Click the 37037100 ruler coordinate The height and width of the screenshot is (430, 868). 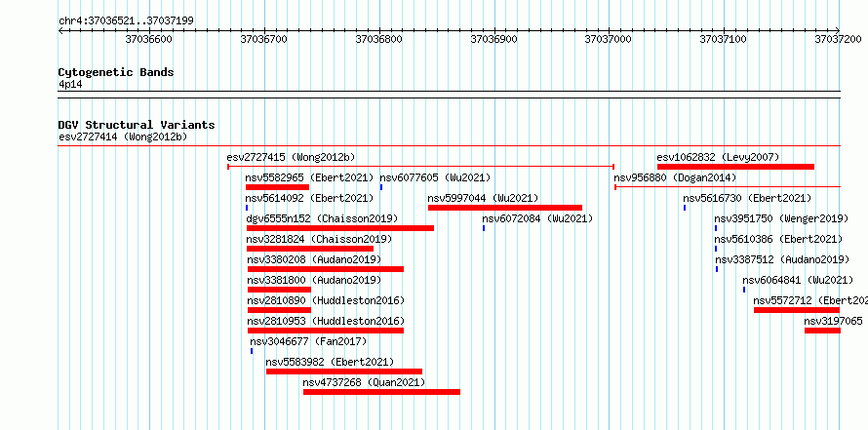pyautogui.click(x=724, y=39)
